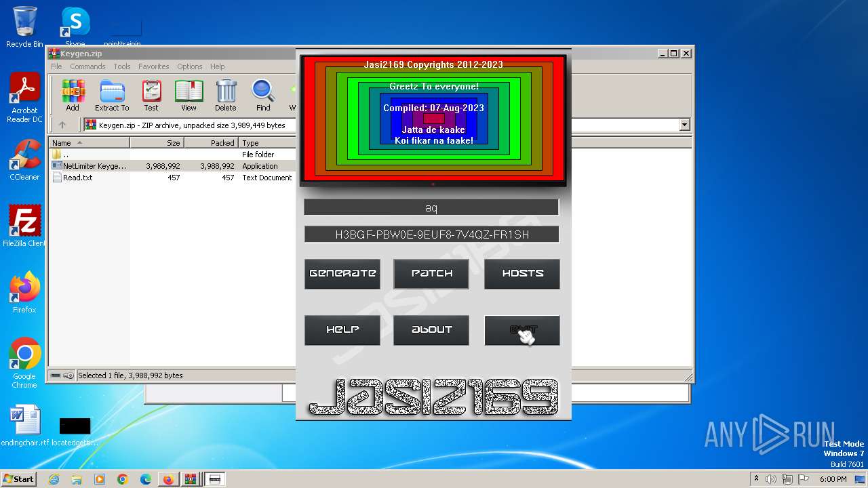Select the locatedgetti desktop file
Viewport: 868px width, 488px height.
(75, 430)
